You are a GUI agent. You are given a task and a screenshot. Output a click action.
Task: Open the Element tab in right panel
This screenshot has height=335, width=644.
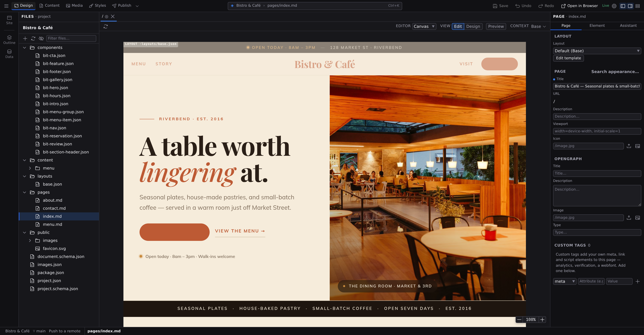(x=597, y=25)
